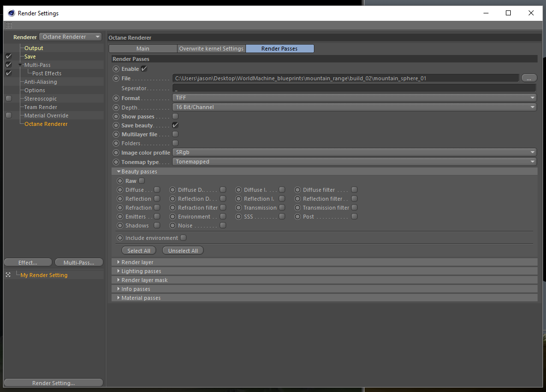Click the Effect... button
Screen dimensions: 546x392
pos(28,263)
